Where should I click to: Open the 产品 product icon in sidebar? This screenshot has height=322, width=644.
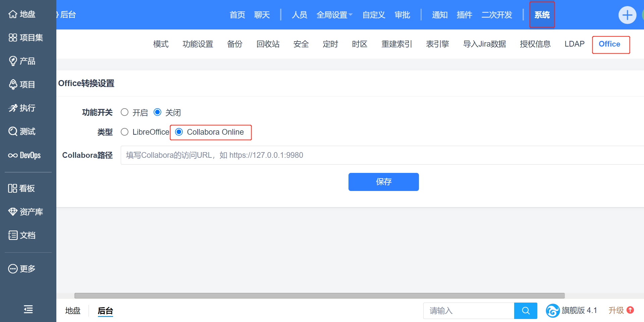pos(13,61)
